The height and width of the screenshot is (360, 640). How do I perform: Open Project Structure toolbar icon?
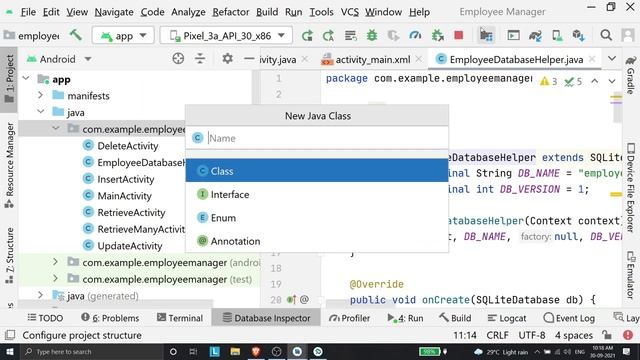(486, 36)
